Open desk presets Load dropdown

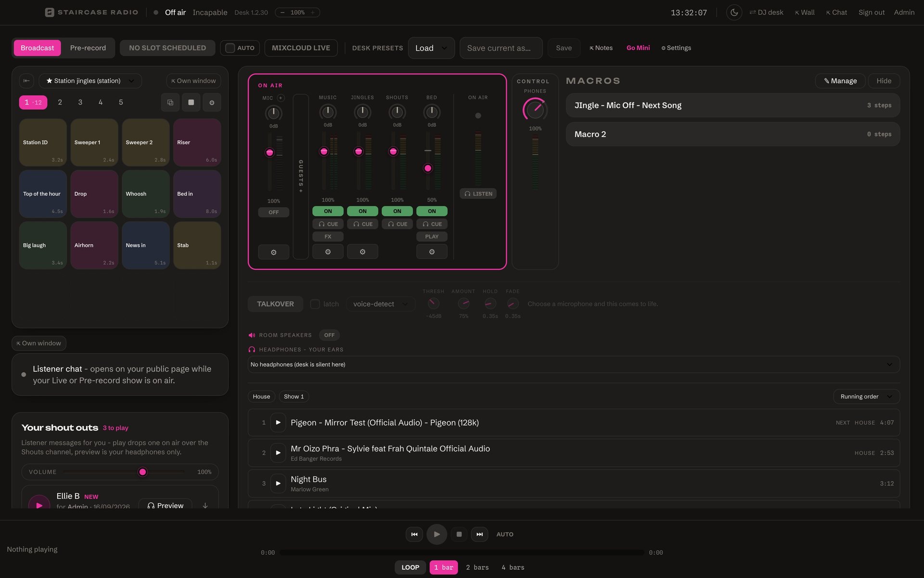click(431, 48)
